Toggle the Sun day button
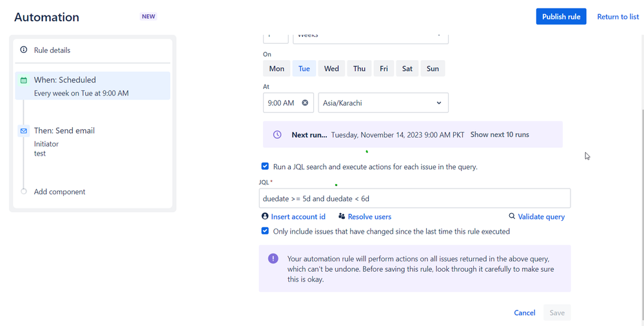This screenshot has width=644, height=326. pyautogui.click(x=433, y=68)
